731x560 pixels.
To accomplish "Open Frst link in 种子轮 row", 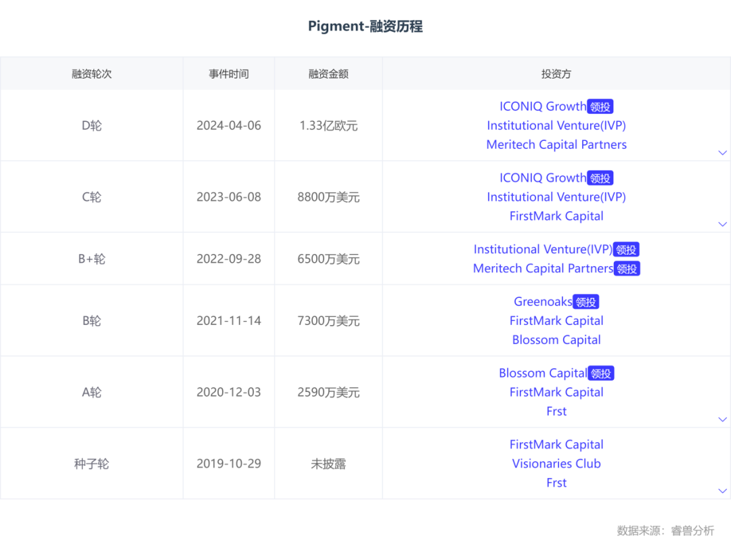I will (556, 483).
